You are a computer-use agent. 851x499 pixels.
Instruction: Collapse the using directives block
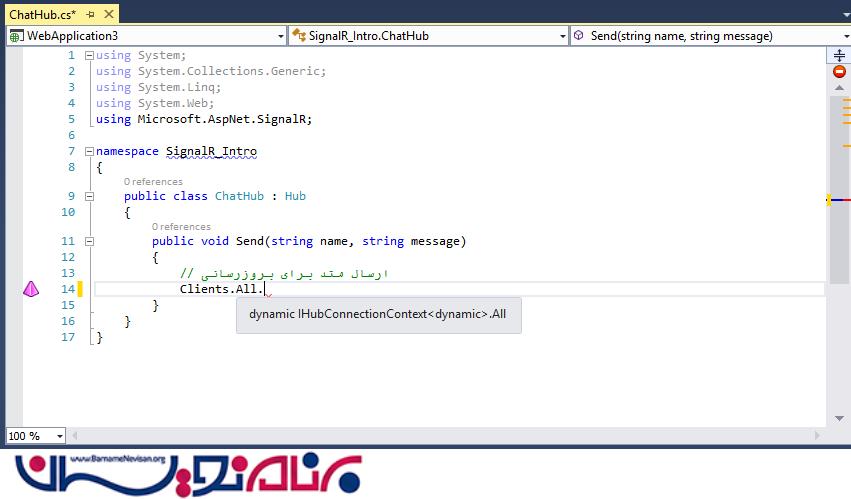pyautogui.click(x=90, y=56)
